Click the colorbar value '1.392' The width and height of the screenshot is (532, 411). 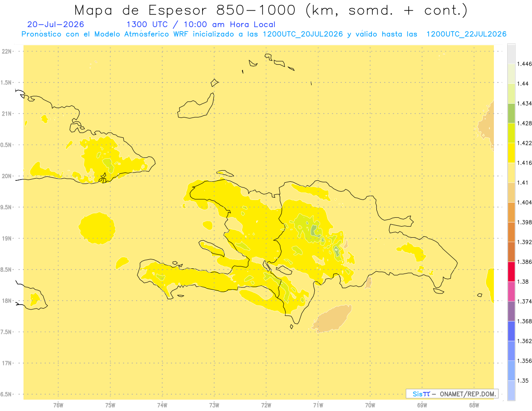524,242
